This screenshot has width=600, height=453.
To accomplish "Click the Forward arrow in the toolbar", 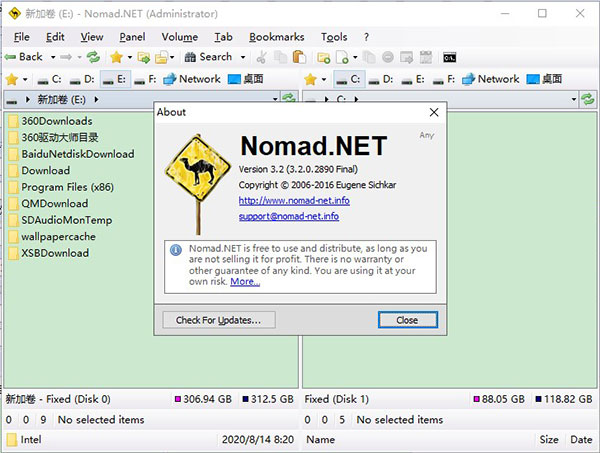I will [x=66, y=57].
